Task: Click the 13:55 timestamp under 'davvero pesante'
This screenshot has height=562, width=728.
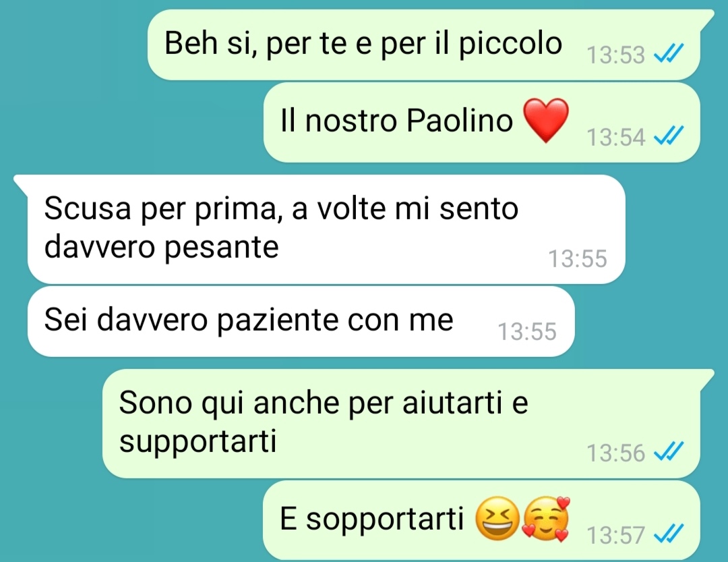Action: coord(578,258)
